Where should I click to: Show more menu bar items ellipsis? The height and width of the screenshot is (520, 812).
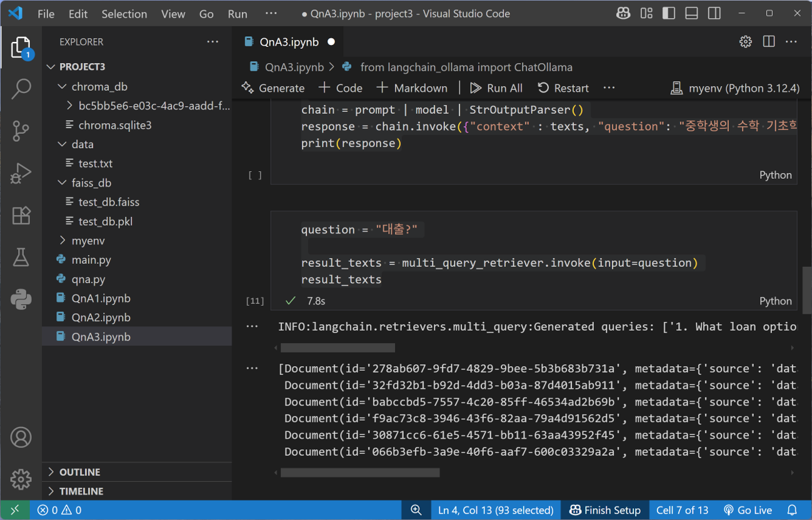coord(271,14)
